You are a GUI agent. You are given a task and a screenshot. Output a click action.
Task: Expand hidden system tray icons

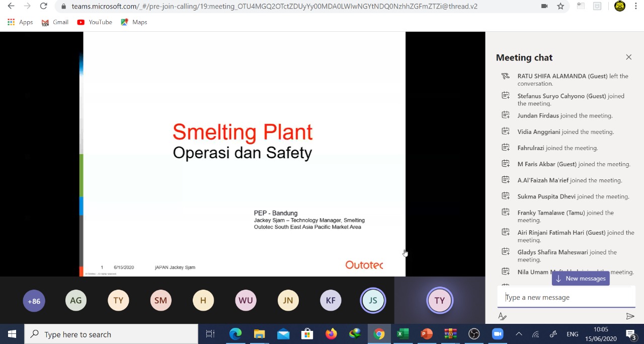pyautogui.click(x=519, y=334)
